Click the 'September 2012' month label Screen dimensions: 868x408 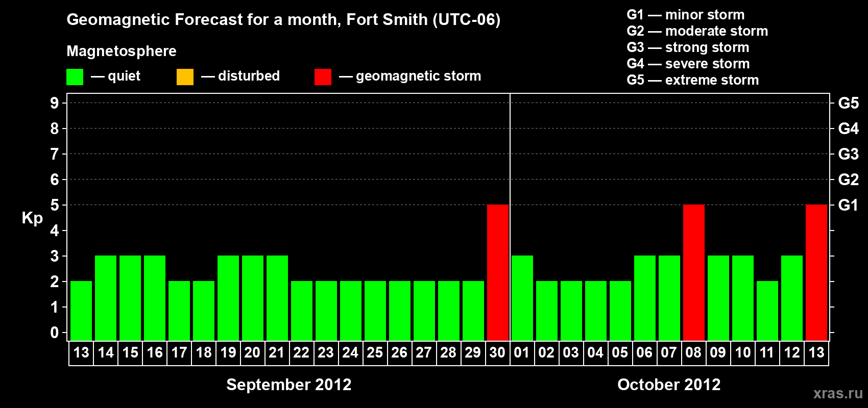point(289,385)
